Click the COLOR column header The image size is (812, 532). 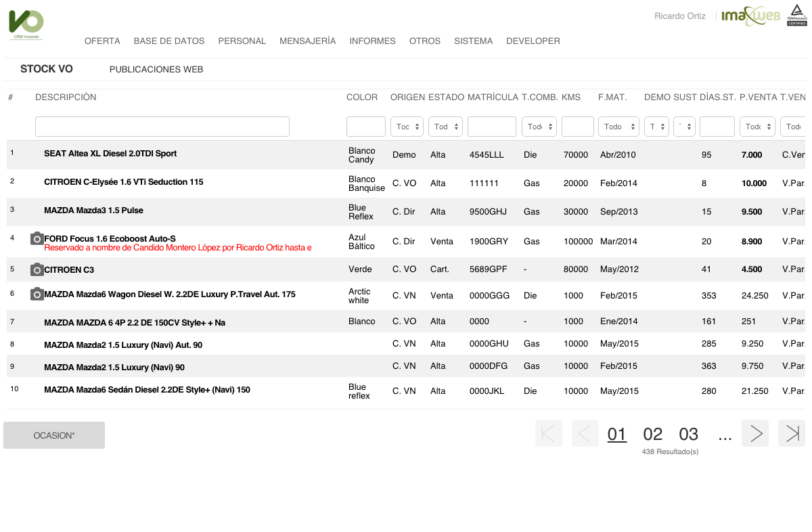point(362,97)
